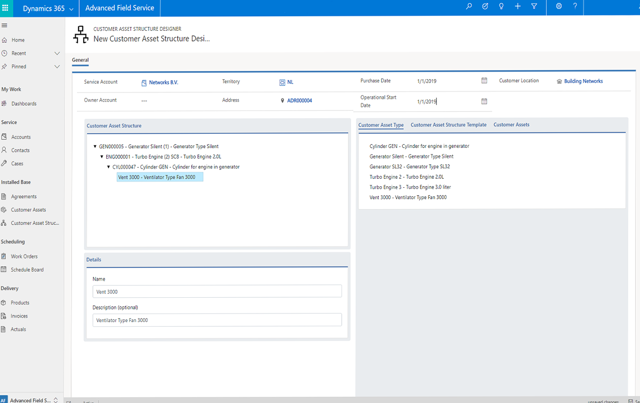Open Purchase Date calendar picker icon
The image size is (640, 403).
tap(484, 81)
